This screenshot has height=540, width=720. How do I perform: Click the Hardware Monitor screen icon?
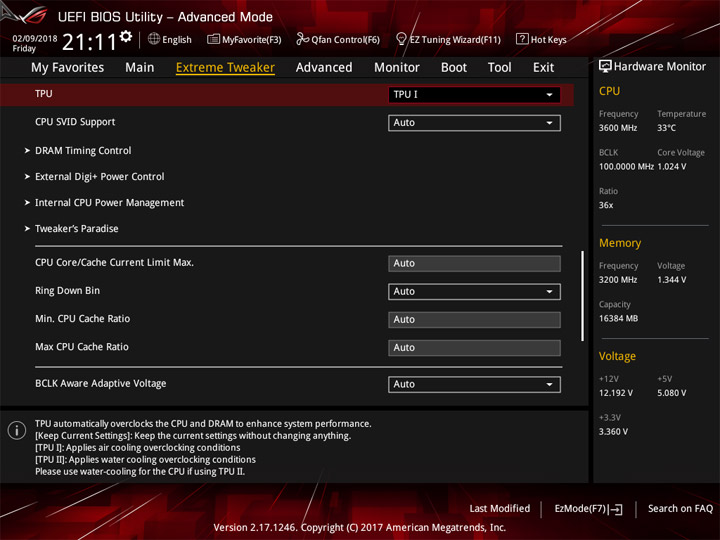click(605, 67)
